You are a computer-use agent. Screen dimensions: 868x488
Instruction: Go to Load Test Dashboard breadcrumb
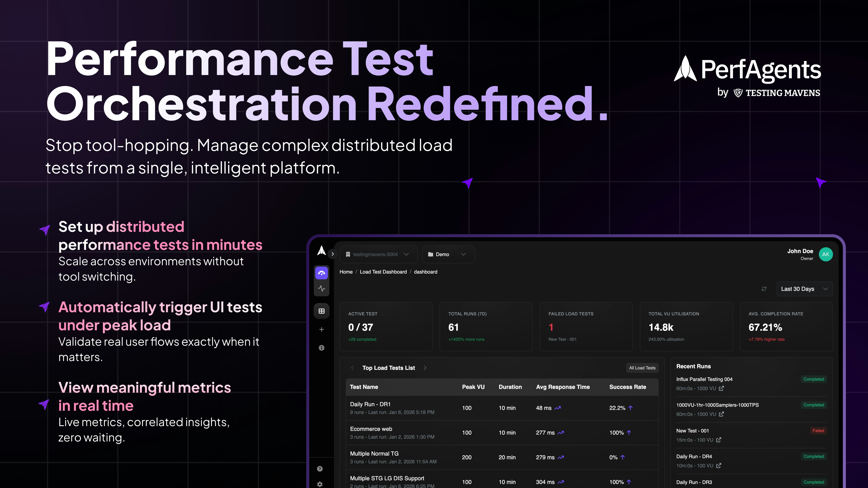click(383, 272)
